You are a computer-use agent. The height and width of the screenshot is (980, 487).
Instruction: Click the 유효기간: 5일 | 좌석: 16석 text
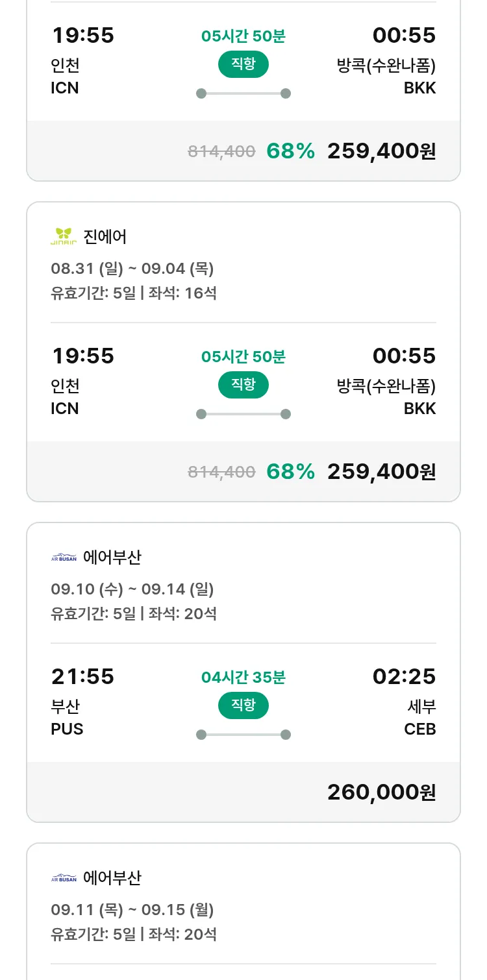pos(134,293)
